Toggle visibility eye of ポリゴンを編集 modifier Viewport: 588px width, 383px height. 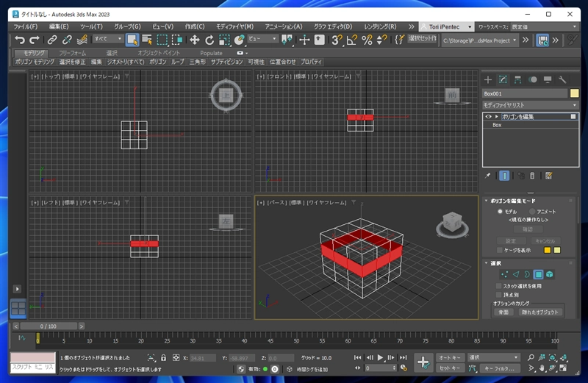488,117
